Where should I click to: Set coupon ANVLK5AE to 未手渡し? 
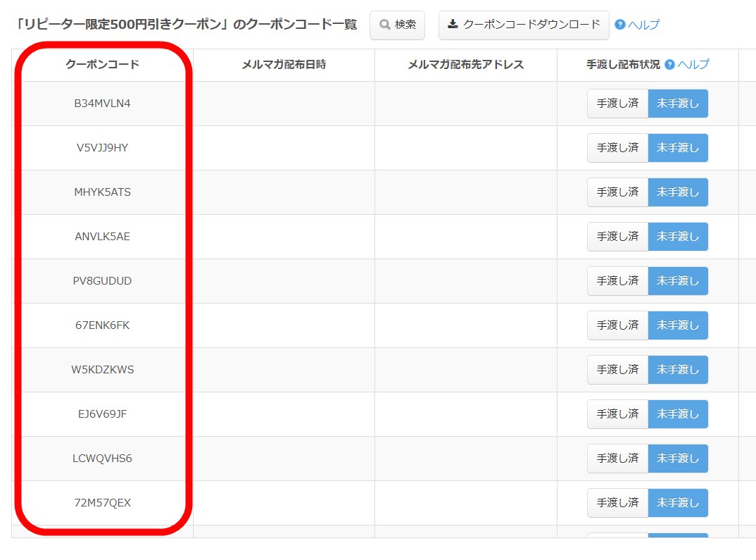[677, 237]
